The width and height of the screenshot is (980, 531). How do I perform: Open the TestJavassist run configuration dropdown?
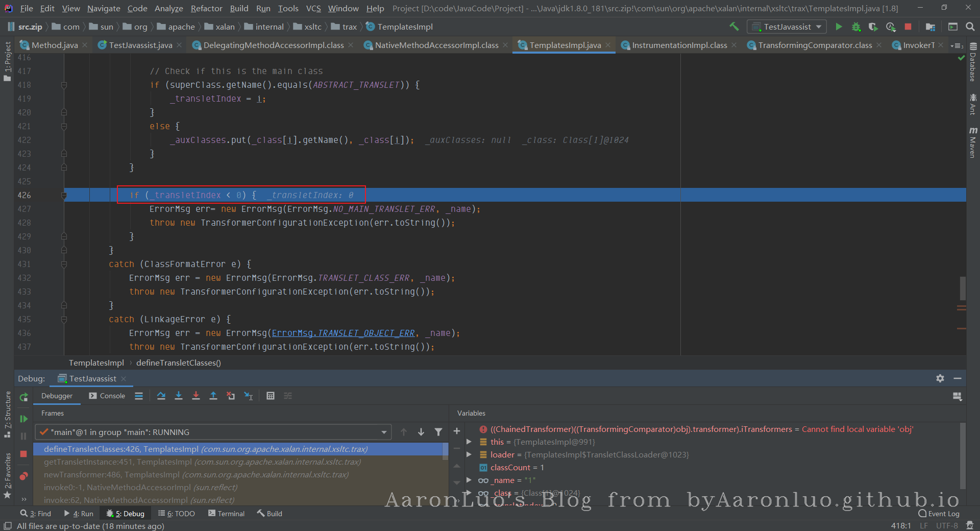tap(787, 27)
